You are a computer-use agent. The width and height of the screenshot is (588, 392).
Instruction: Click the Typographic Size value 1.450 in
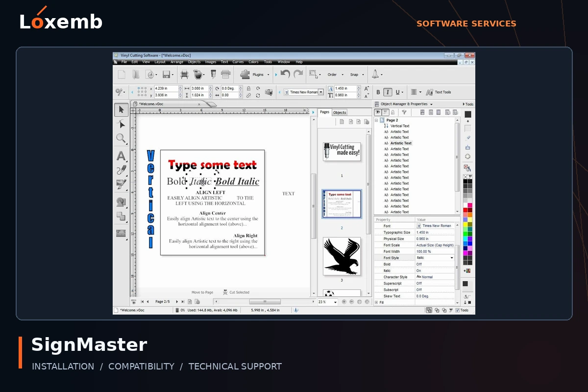tap(435, 232)
